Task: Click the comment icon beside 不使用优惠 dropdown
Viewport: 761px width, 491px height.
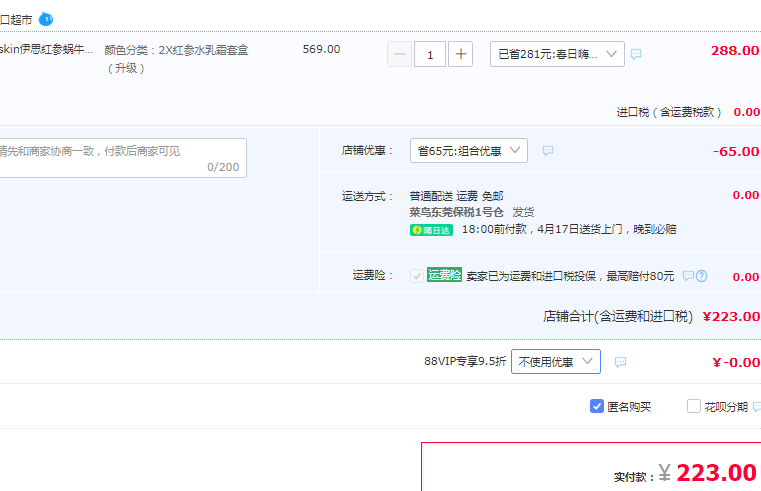Action: click(x=620, y=362)
